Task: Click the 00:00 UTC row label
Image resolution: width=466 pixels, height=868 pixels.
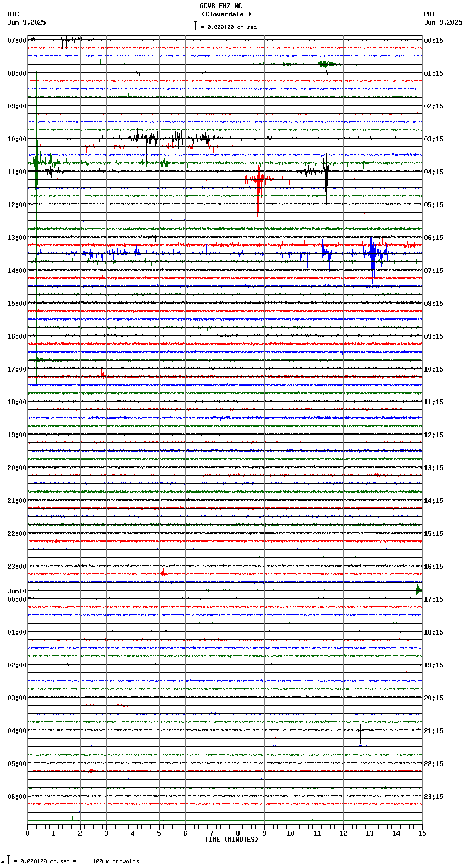Action: pyautogui.click(x=17, y=599)
